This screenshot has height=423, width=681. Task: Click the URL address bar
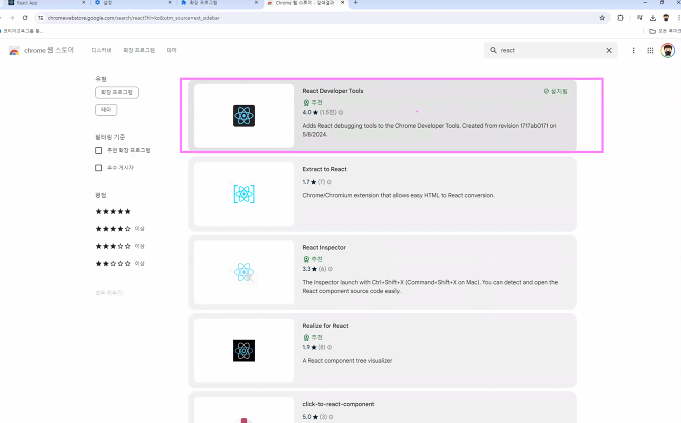pos(321,18)
